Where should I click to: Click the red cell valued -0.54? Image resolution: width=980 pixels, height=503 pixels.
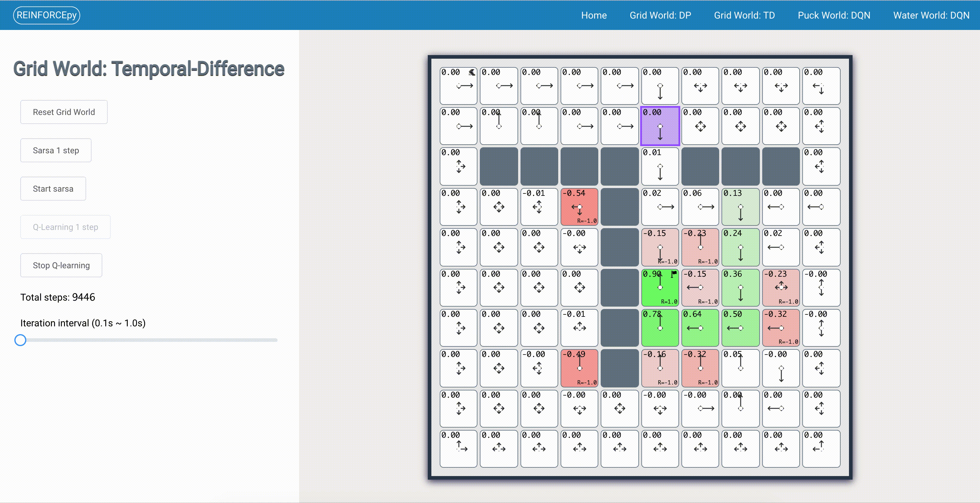click(x=579, y=207)
